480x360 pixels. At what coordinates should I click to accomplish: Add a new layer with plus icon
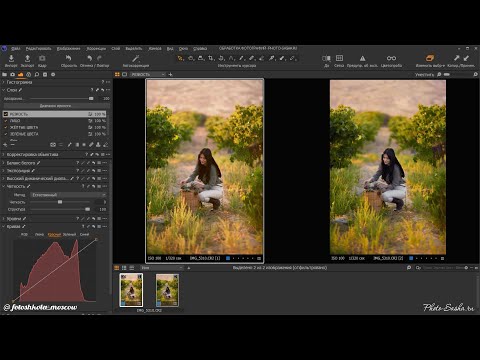coord(5,145)
